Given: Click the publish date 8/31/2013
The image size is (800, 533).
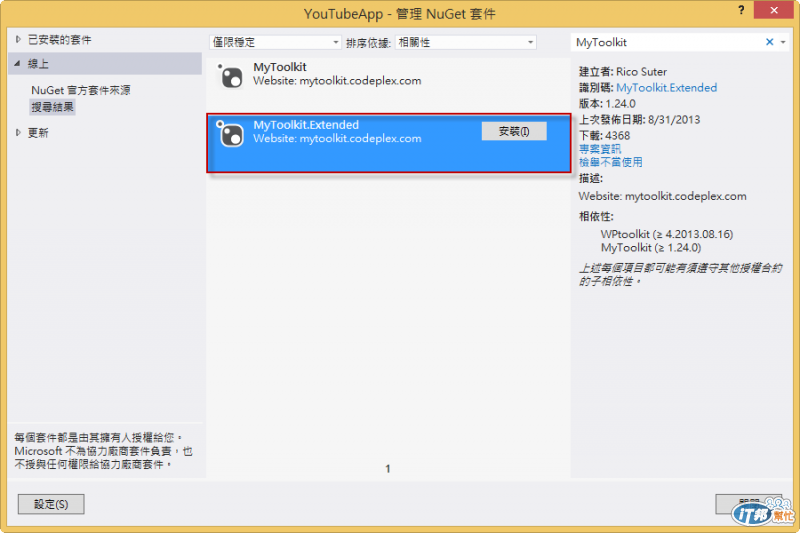Looking at the screenshot, I should click(x=674, y=120).
